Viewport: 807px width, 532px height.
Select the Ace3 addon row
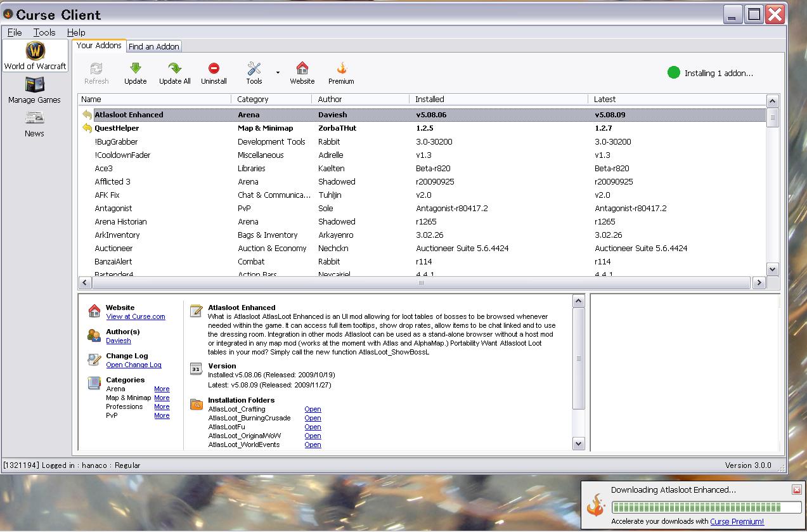[x=422, y=168]
